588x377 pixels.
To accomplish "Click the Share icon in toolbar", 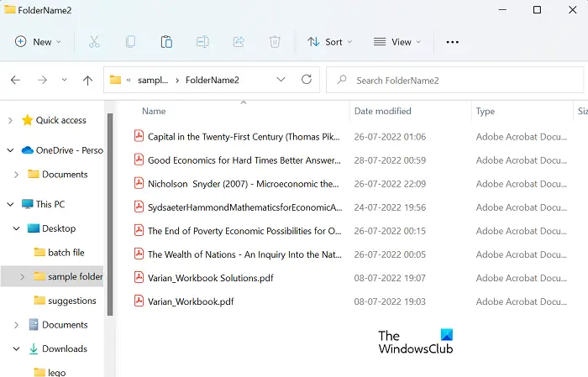I will 239,42.
